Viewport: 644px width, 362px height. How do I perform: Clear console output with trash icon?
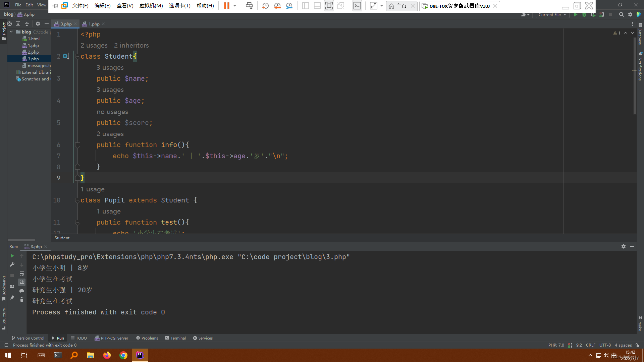[x=22, y=300]
